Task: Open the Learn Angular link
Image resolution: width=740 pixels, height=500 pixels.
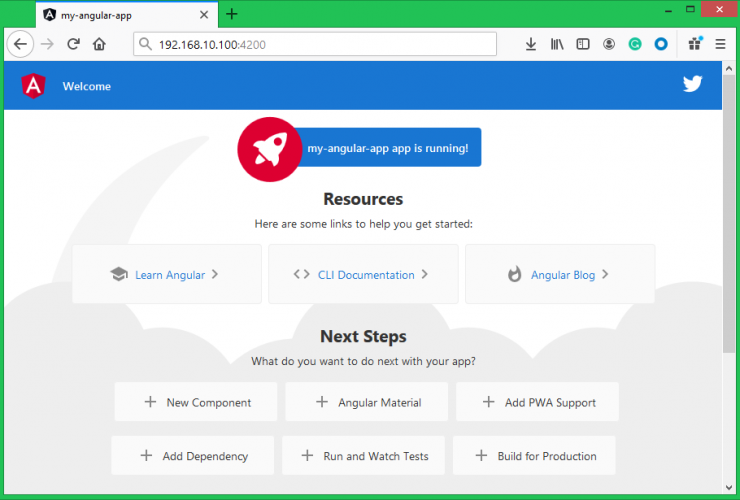Action: tap(167, 274)
